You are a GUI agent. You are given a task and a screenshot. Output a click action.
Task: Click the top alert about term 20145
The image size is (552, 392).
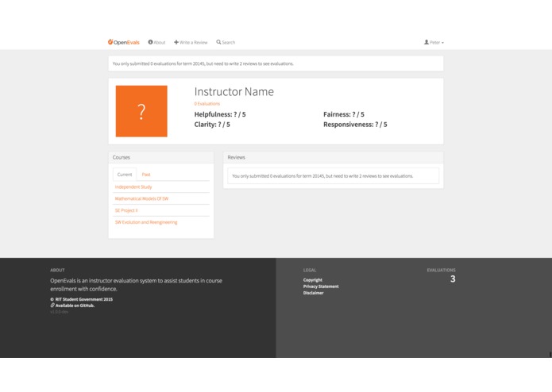coord(276,63)
